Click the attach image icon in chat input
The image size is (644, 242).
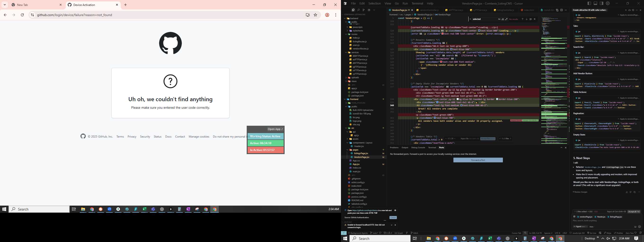tap(635, 227)
